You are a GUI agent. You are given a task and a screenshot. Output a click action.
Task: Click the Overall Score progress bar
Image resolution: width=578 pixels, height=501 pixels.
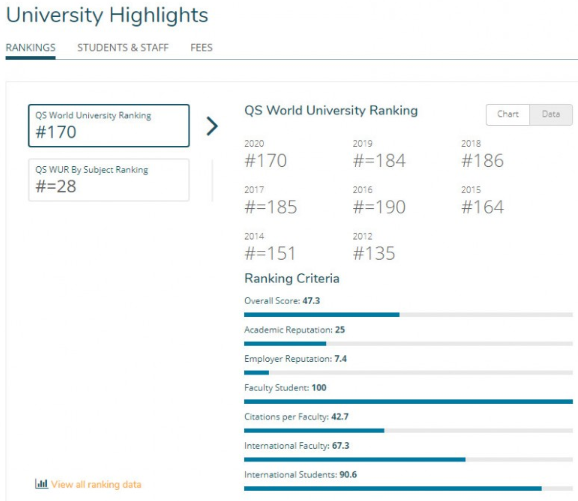click(x=408, y=315)
